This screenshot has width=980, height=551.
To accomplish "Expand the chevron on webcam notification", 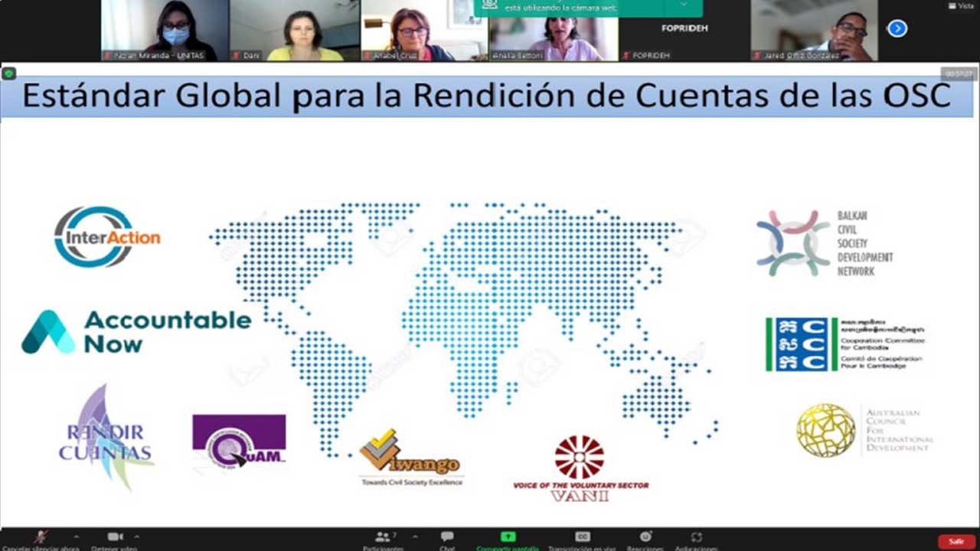I will (684, 5).
